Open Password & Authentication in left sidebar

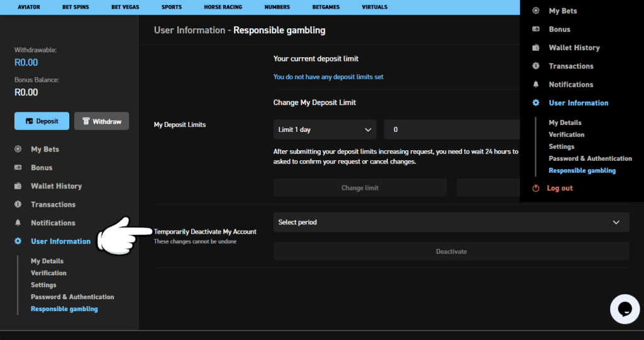(x=72, y=297)
